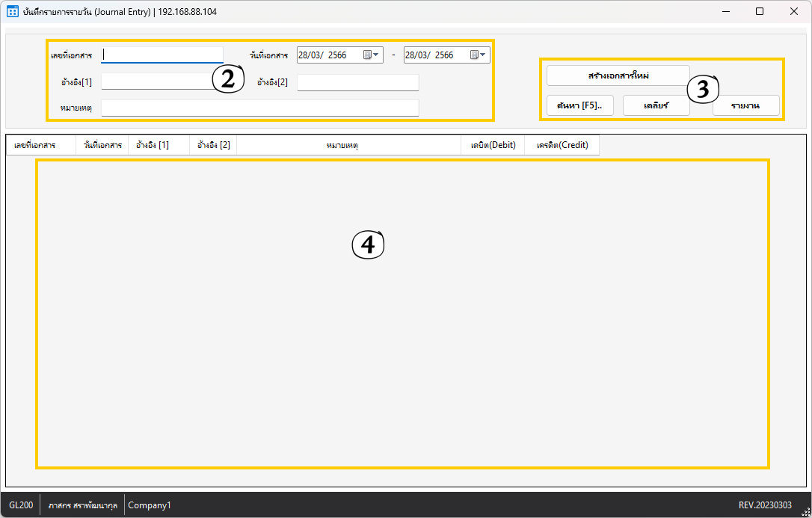Sort by เลขที่เอกสาร column header

[41, 145]
